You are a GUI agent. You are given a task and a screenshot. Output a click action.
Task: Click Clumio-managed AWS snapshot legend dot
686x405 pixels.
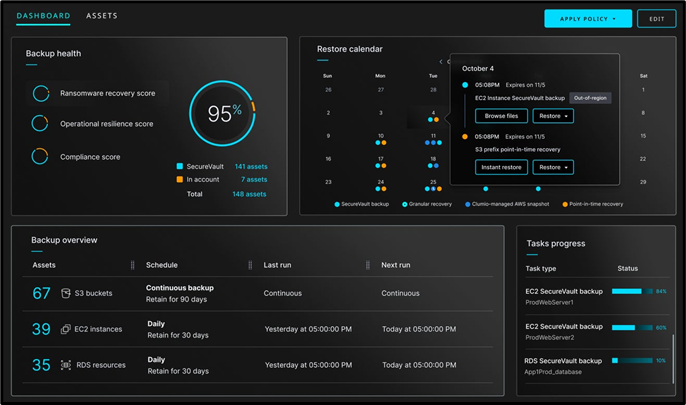468,204
